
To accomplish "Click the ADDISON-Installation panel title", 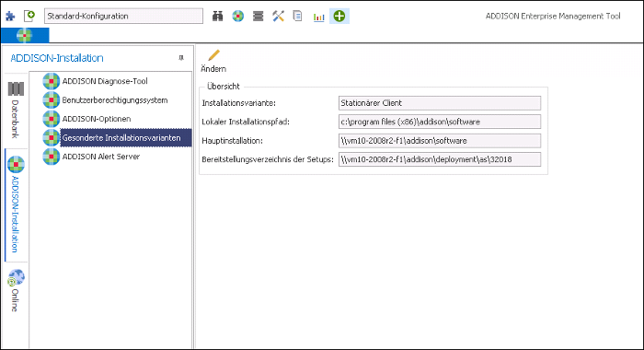I will point(57,58).
